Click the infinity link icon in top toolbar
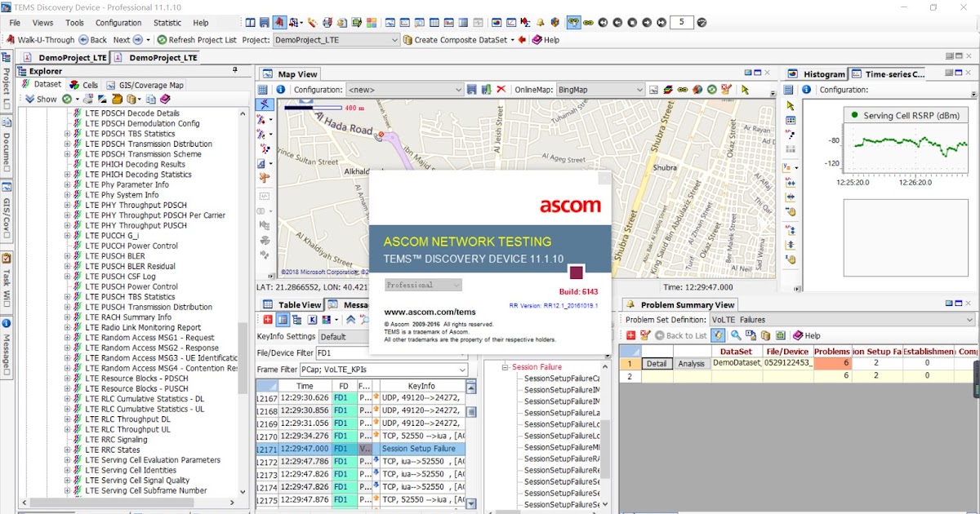The width and height of the screenshot is (980, 514). pos(588,23)
